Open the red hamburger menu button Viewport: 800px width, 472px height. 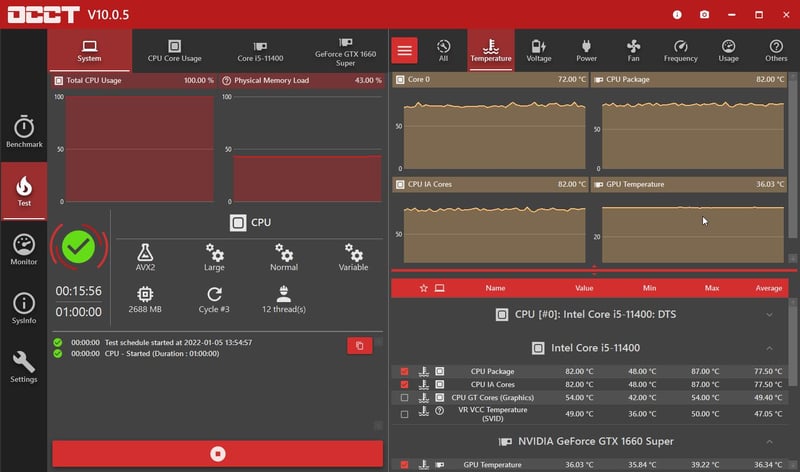tap(404, 50)
